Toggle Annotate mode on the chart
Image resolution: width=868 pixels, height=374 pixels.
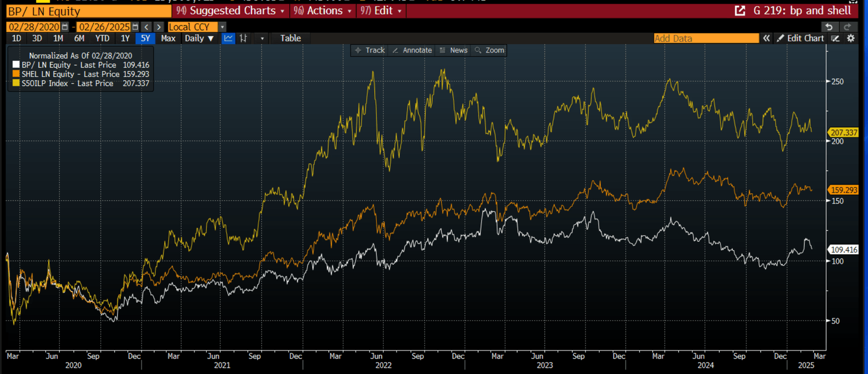[x=412, y=50]
